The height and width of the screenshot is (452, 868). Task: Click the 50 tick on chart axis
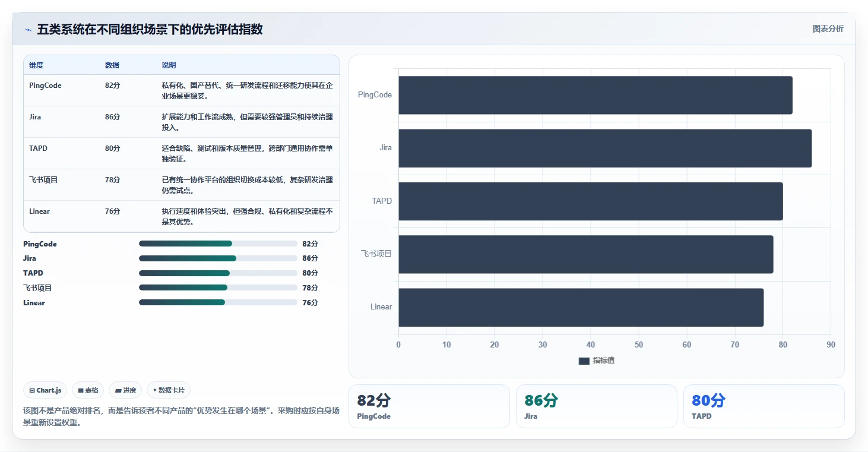(639, 345)
